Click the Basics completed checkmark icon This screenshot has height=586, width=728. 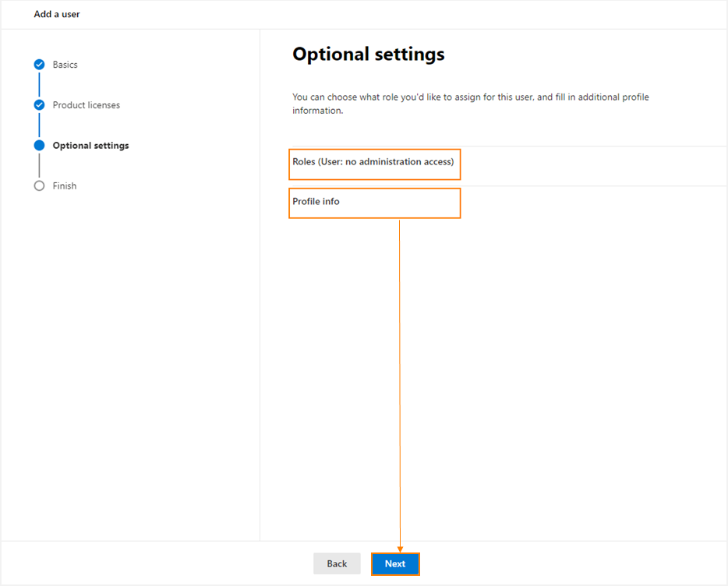point(39,65)
